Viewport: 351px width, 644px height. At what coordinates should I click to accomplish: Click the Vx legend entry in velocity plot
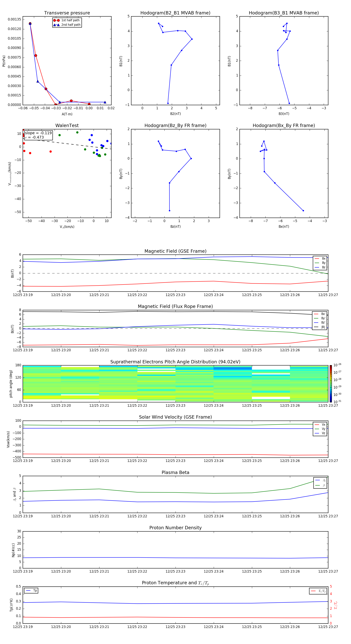tap(320, 424)
